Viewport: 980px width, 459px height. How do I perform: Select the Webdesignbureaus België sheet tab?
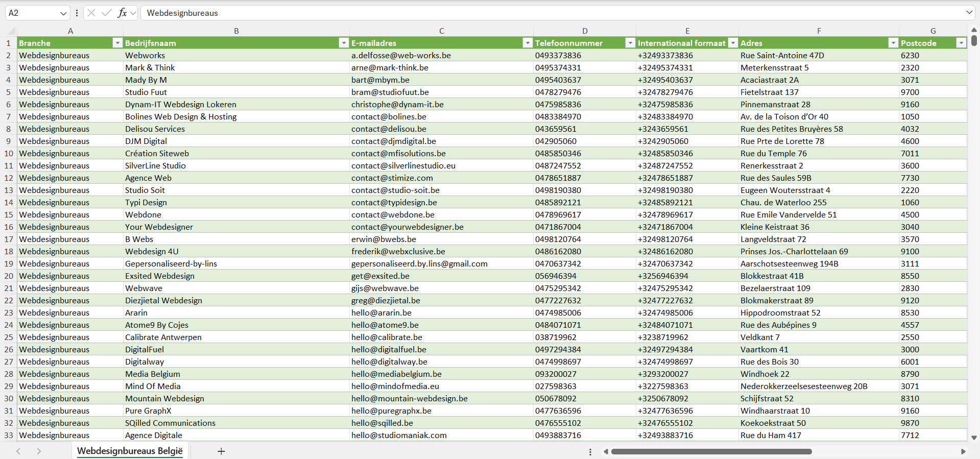click(x=130, y=451)
